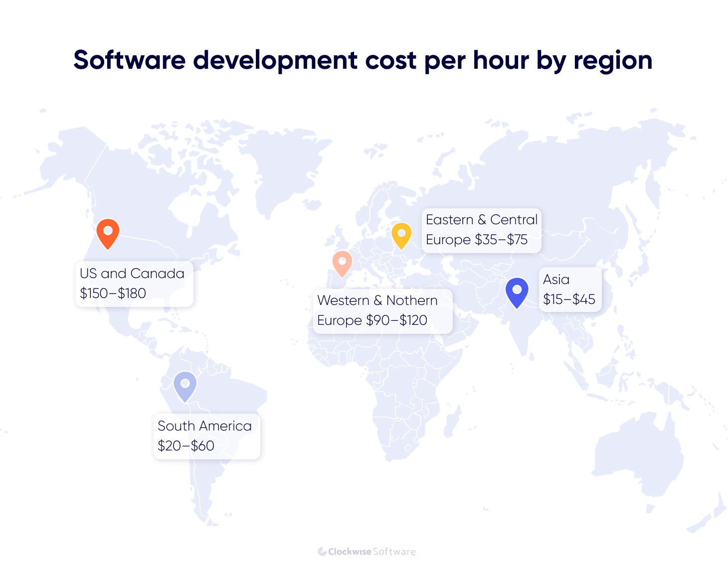Select the peach Western & Northern Europe marker
Image resolution: width=728 pixels, height=576 pixels.
[342, 263]
